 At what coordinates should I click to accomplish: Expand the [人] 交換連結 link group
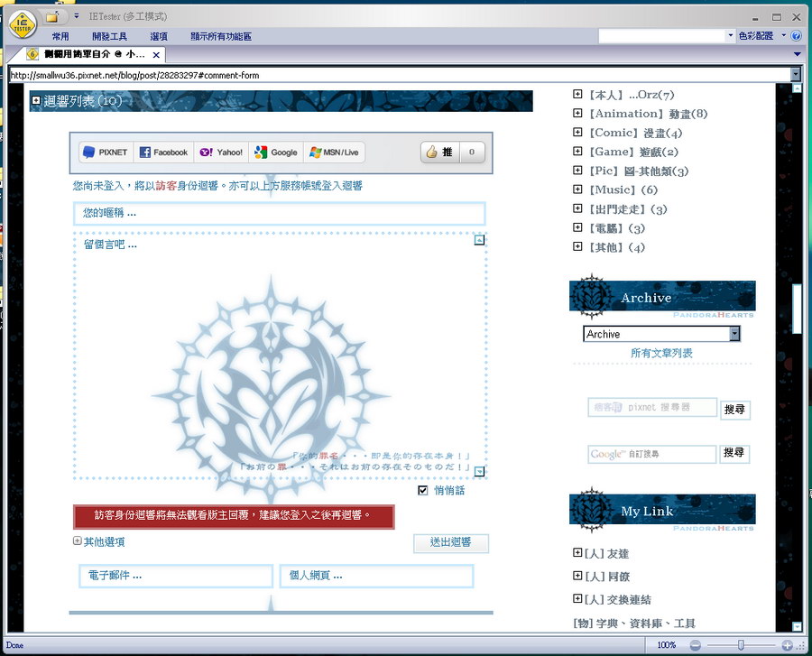click(577, 598)
